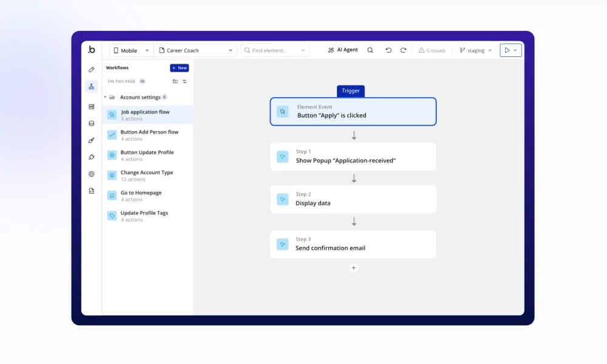
Task: Open the Plugins tab plug icon
Action: (92, 157)
